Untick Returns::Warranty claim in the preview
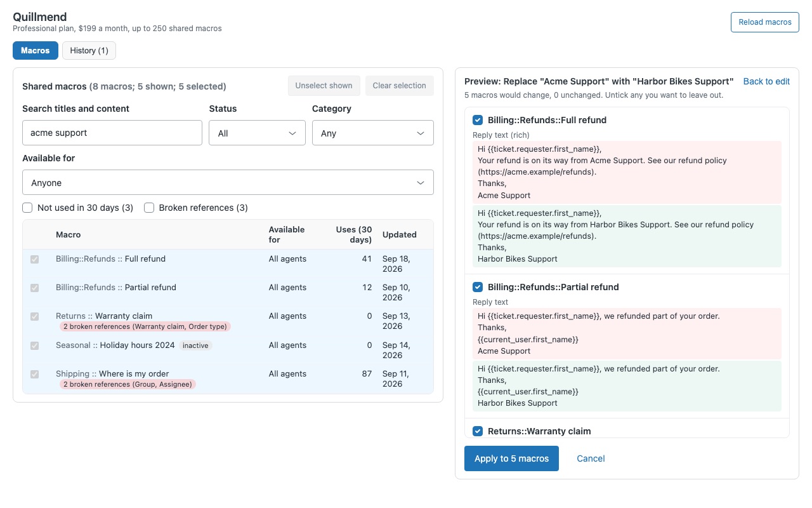This screenshot has height=508, width=812. click(478, 431)
